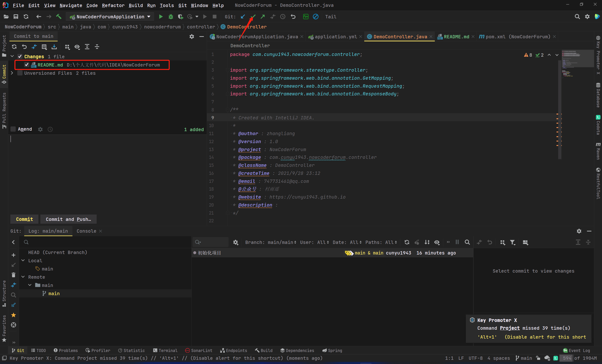Click Group By icon in Commit panel

[67, 47]
